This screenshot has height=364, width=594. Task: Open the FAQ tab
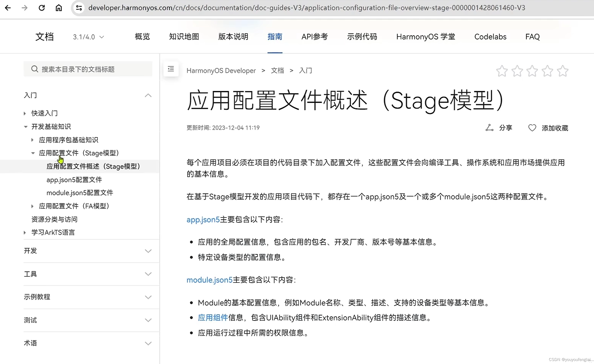(533, 37)
